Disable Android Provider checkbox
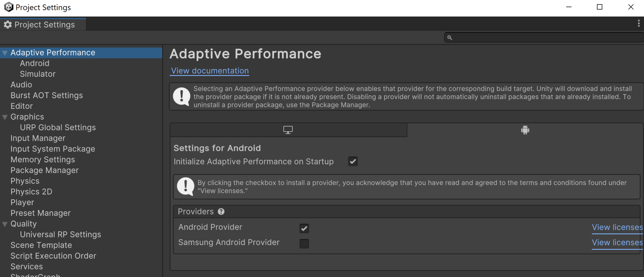 click(304, 227)
